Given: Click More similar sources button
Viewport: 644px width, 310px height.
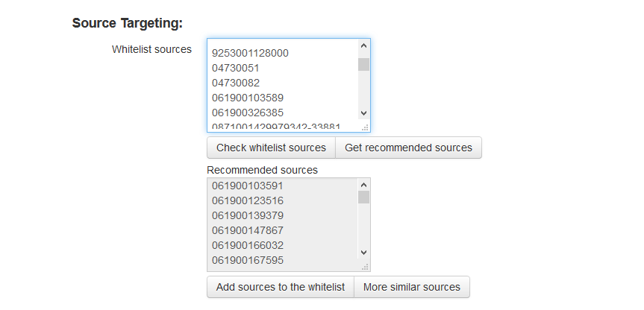Looking at the screenshot, I should point(412,287).
